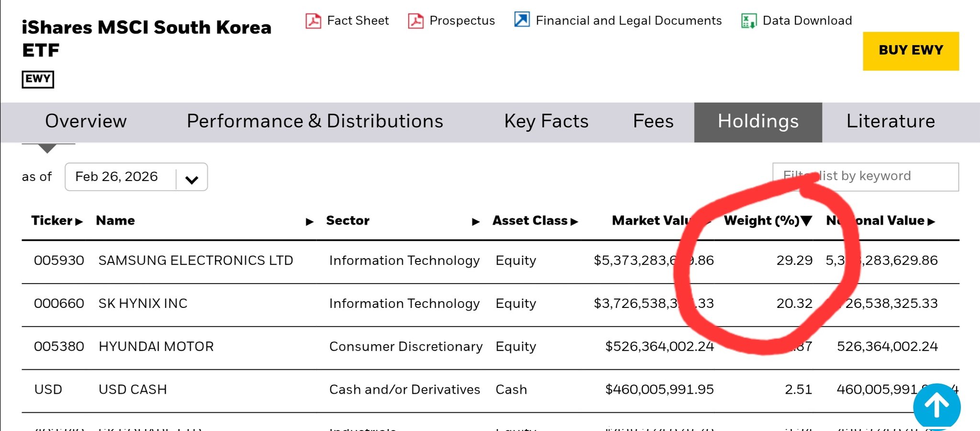The height and width of the screenshot is (431, 980).
Task: Sort by Sector column arrow
Action: click(x=476, y=222)
